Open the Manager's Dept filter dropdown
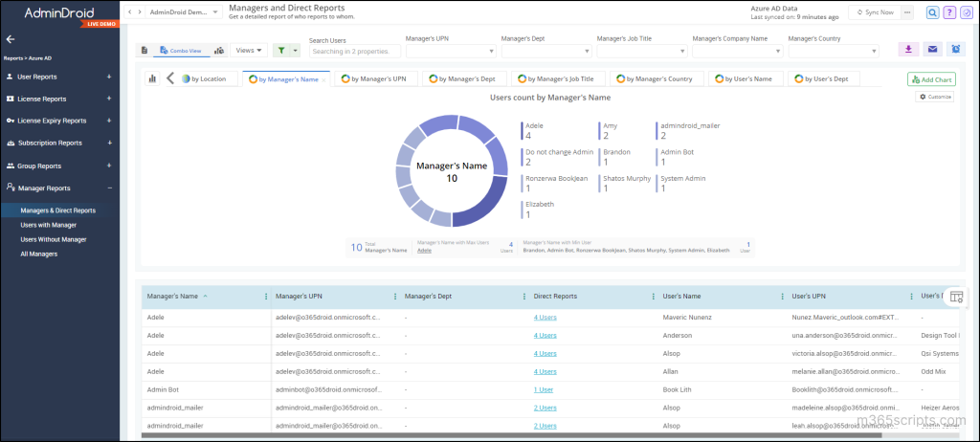 pyautogui.click(x=546, y=52)
